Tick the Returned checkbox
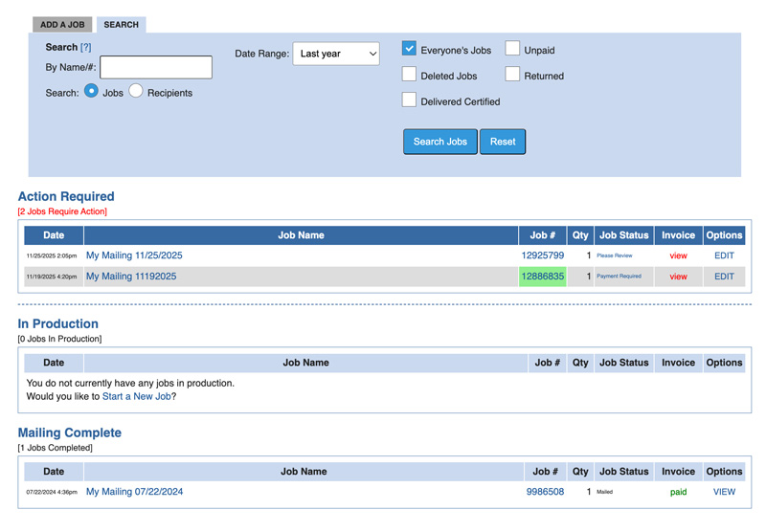The image size is (766, 532). coord(512,74)
